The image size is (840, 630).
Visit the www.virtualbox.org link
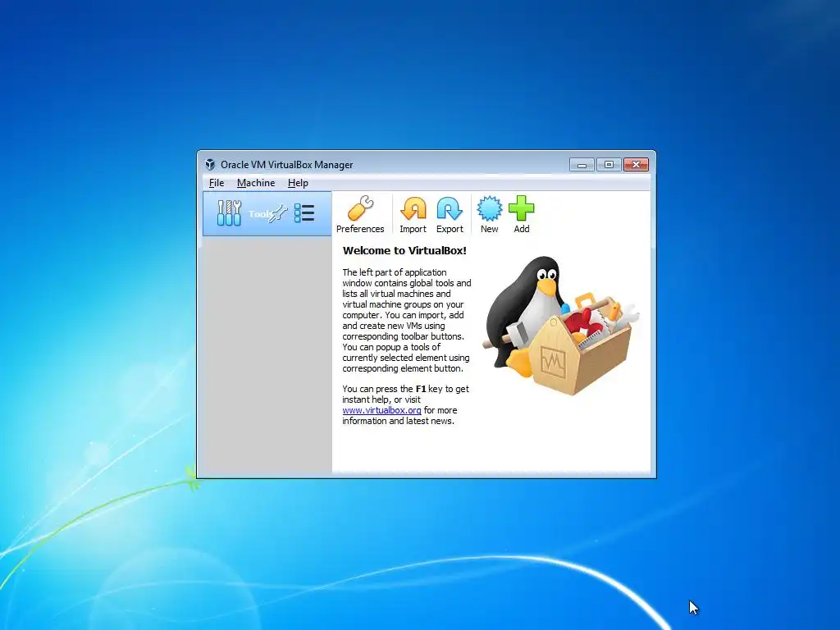381,410
